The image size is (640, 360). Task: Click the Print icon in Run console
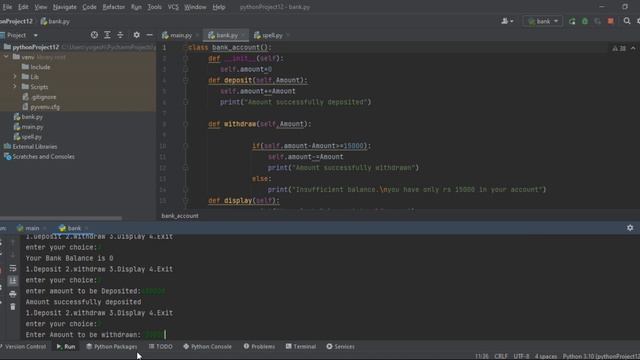click(x=13, y=294)
